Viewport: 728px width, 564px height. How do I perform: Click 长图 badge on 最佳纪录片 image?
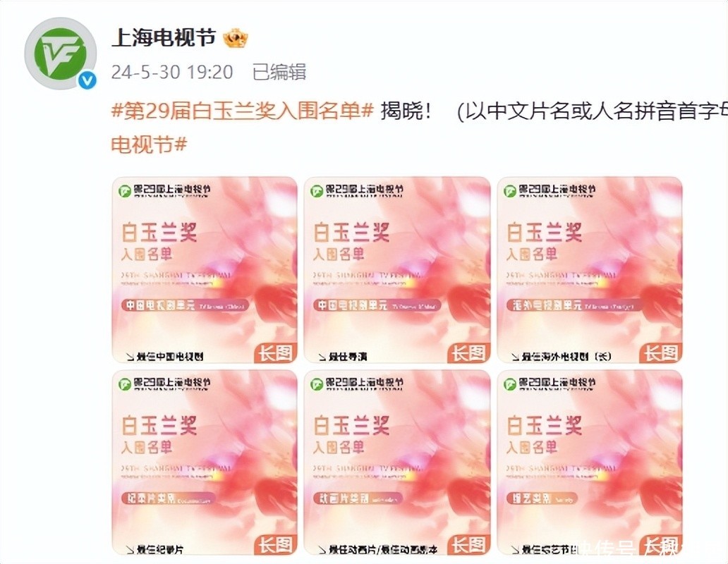276,546
